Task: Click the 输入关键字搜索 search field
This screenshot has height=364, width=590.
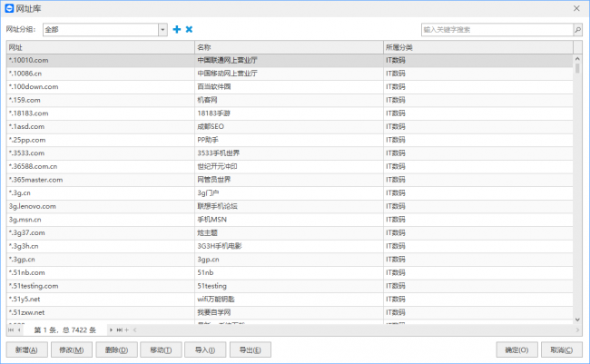Action: click(x=497, y=30)
